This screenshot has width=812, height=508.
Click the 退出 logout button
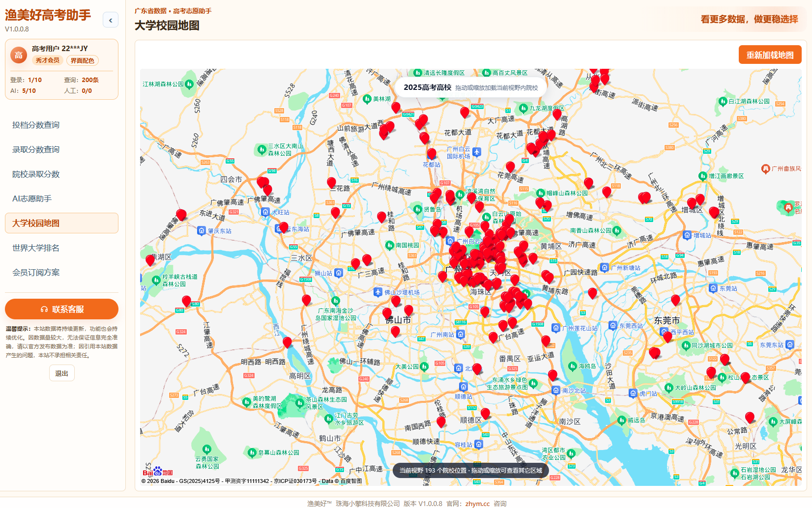pyautogui.click(x=62, y=373)
